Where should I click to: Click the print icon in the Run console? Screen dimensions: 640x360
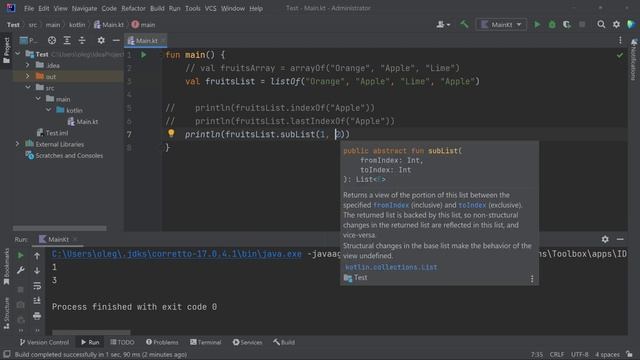(x=37, y=316)
